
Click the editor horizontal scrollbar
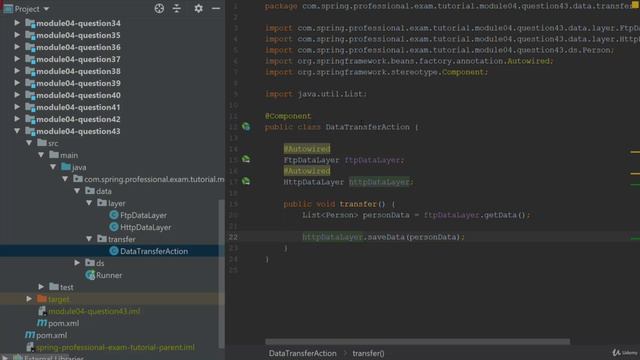coord(418,341)
